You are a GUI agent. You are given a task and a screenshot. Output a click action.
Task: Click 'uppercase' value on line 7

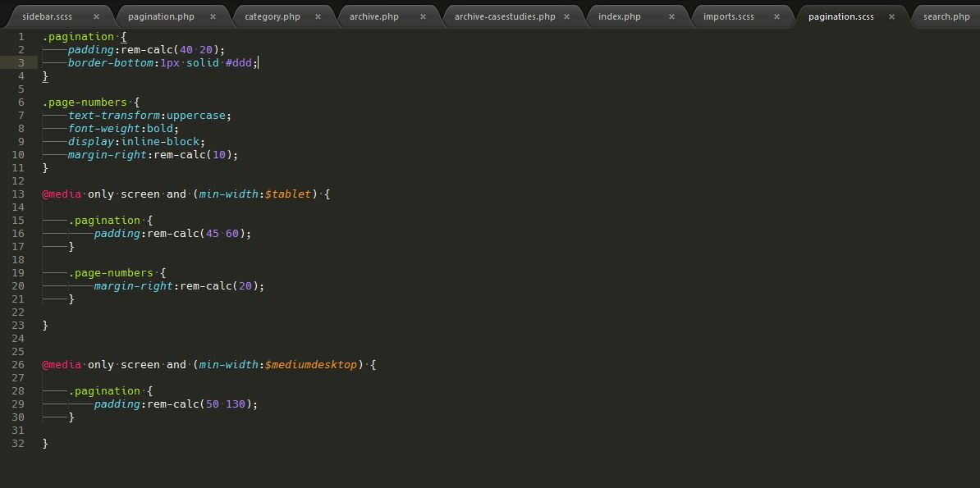coord(196,116)
